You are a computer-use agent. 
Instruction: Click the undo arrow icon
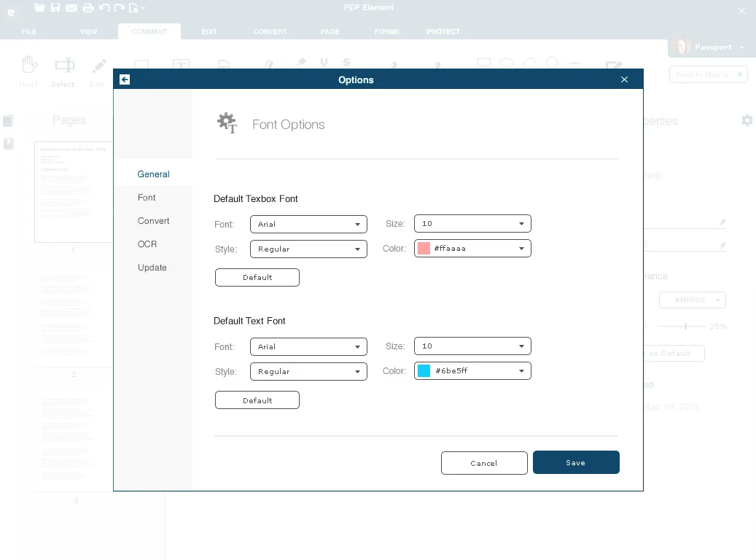click(104, 8)
